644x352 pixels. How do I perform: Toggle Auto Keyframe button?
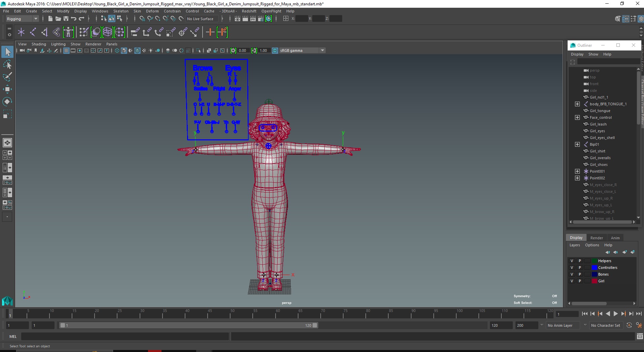(629, 325)
